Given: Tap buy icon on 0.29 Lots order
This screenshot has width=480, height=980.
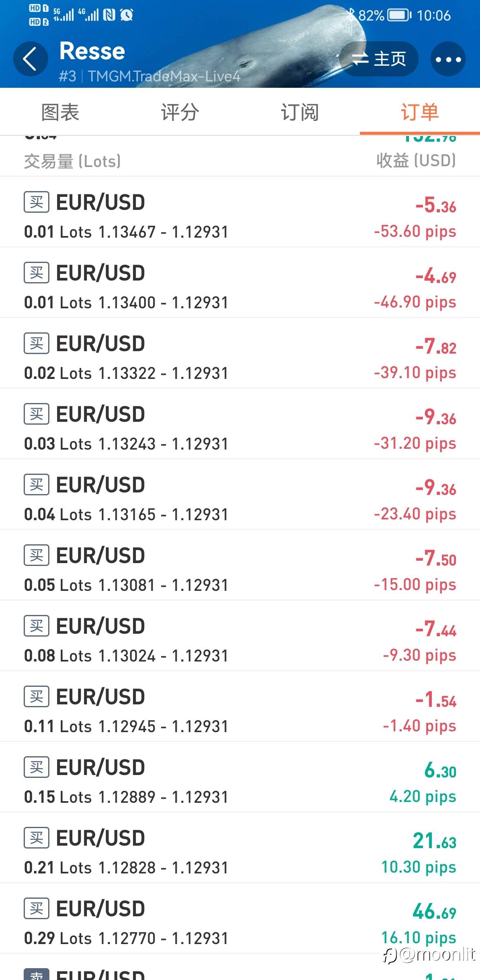Looking at the screenshot, I should 37,908.
